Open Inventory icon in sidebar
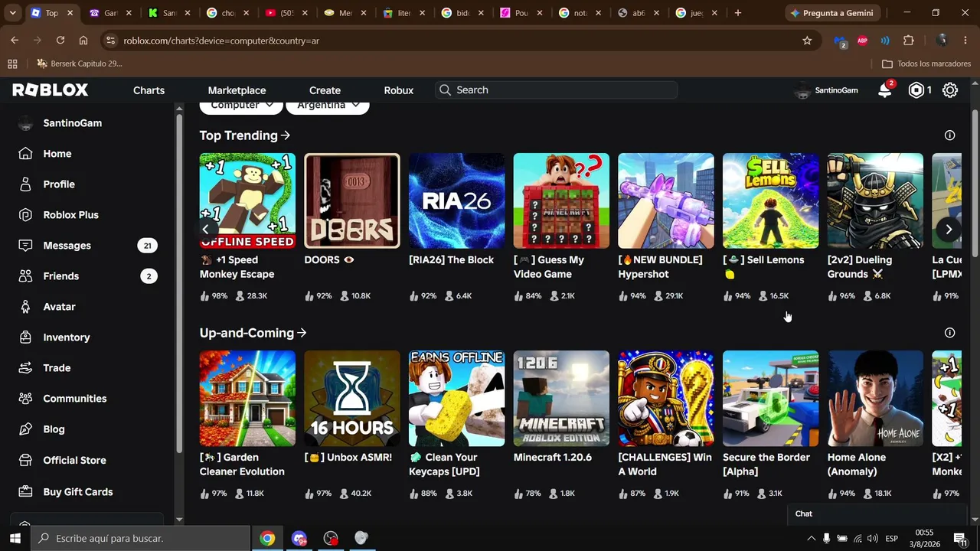 (x=25, y=337)
